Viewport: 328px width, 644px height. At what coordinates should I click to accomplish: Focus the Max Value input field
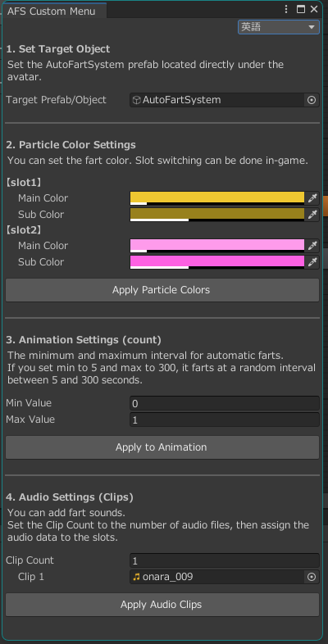click(225, 420)
